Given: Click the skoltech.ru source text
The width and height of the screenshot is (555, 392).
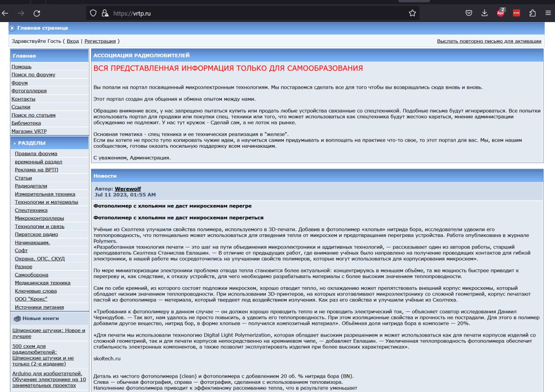Looking at the screenshot, I should coord(107,359).
